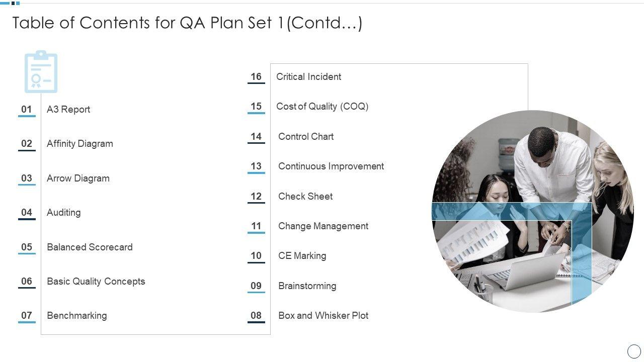The height and width of the screenshot is (362, 644).
Task: Open Box and Whisker Plot
Action: pos(323,316)
